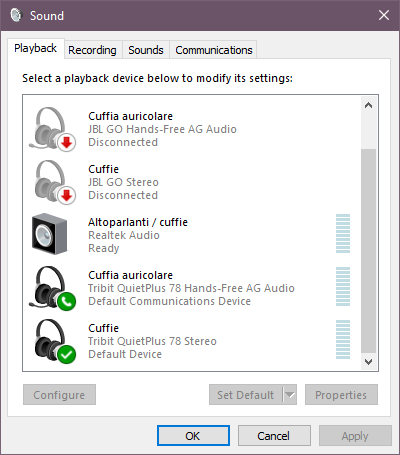Viewport: 400px width, 455px height.
Task: Click the Sound speaker icon in the title bar
Action: [16, 15]
